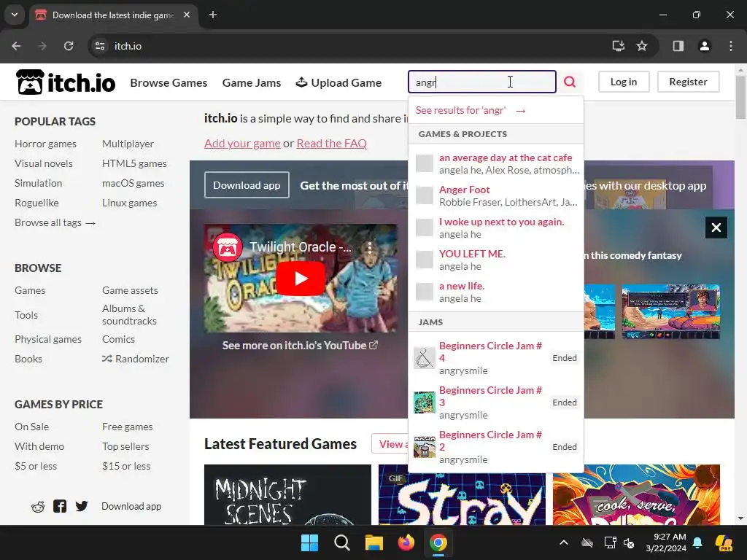Viewport: 747px width, 560px height.
Task: Open the Facebook social icon
Action: click(60, 506)
